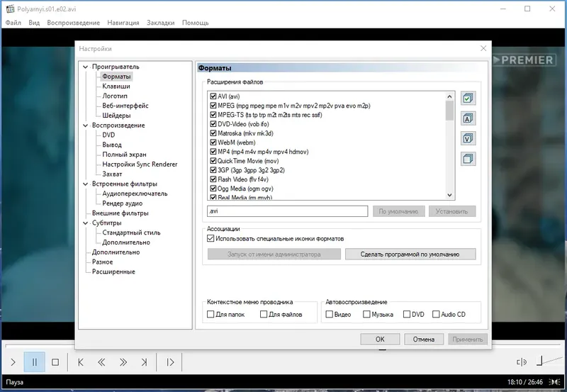This screenshot has height=392, width=567.
Task: Select Полный экран in settings tree
Action: click(124, 155)
